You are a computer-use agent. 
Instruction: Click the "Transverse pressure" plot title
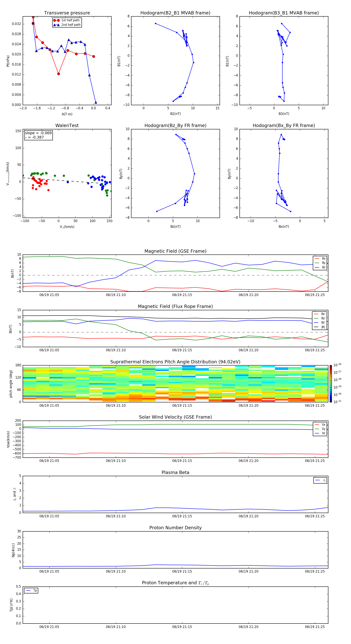pyautogui.click(x=67, y=13)
